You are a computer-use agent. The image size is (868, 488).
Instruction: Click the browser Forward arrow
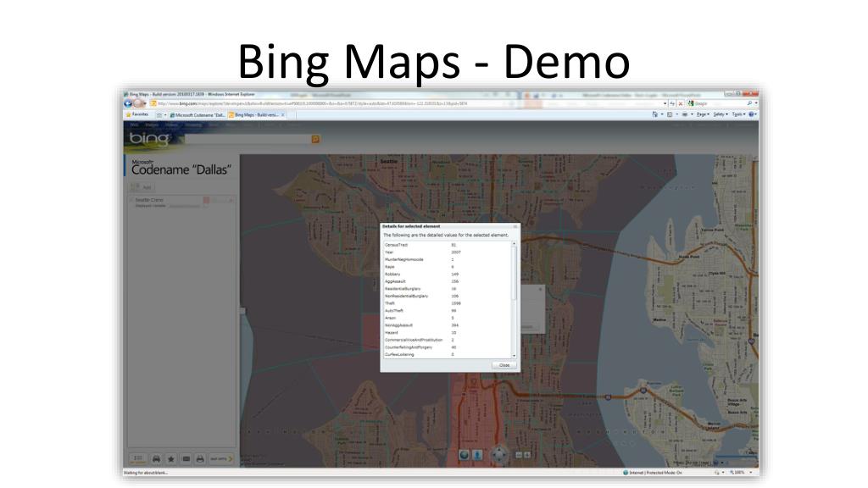[x=138, y=103]
